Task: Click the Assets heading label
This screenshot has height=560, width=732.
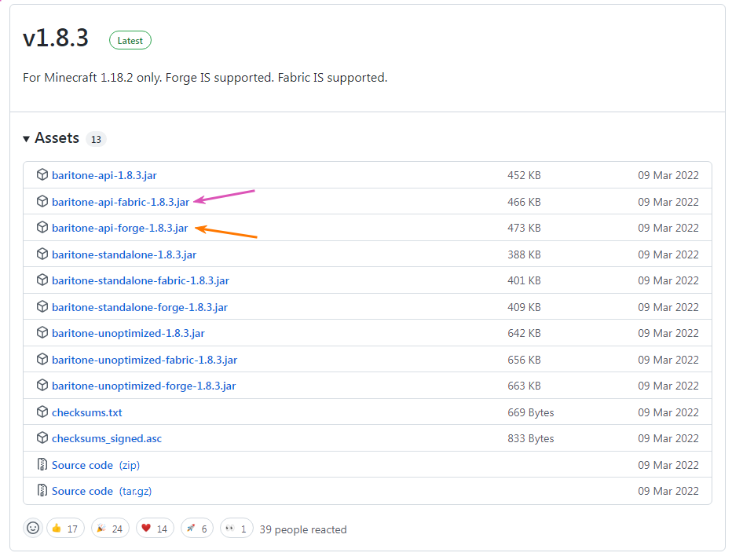Action: [57, 138]
